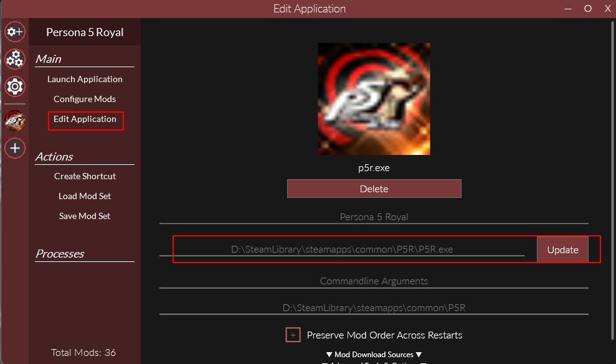
Task: Expand the Mod Download Sources section
Action: pyautogui.click(x=374, y=355)
